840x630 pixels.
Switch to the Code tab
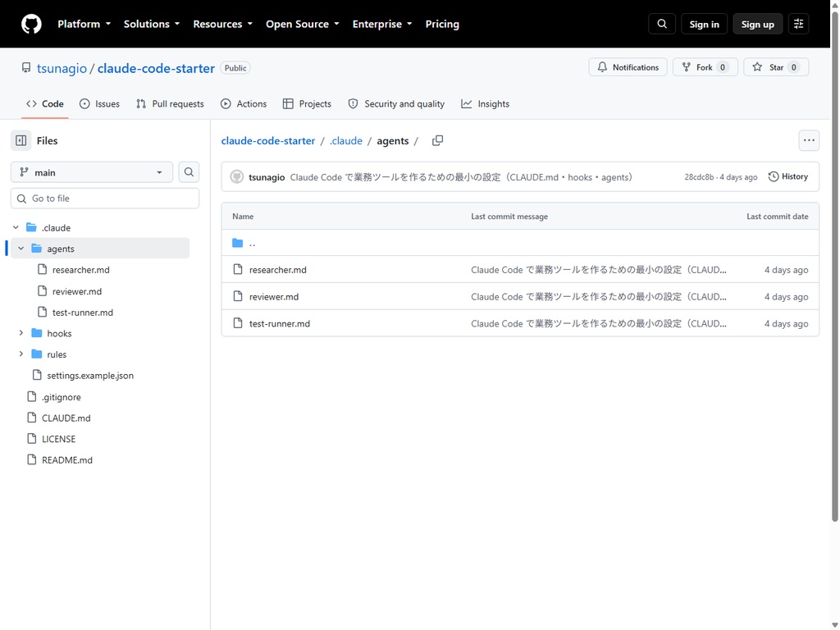[x=45, y=104]
